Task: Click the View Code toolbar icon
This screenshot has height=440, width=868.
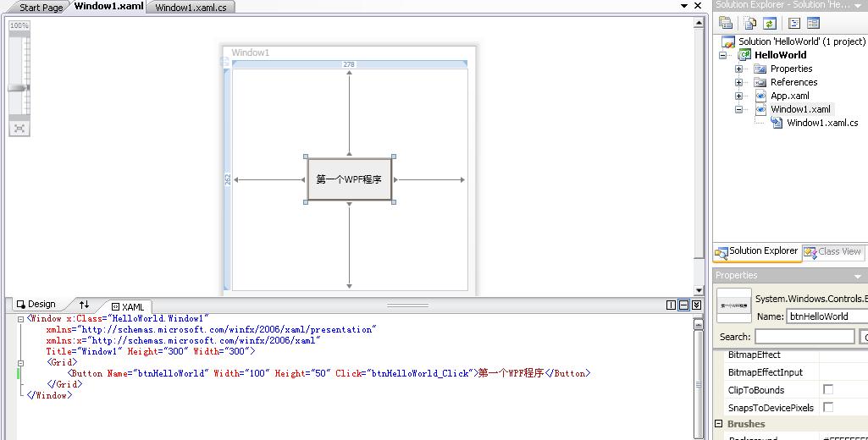Action: 795,24
